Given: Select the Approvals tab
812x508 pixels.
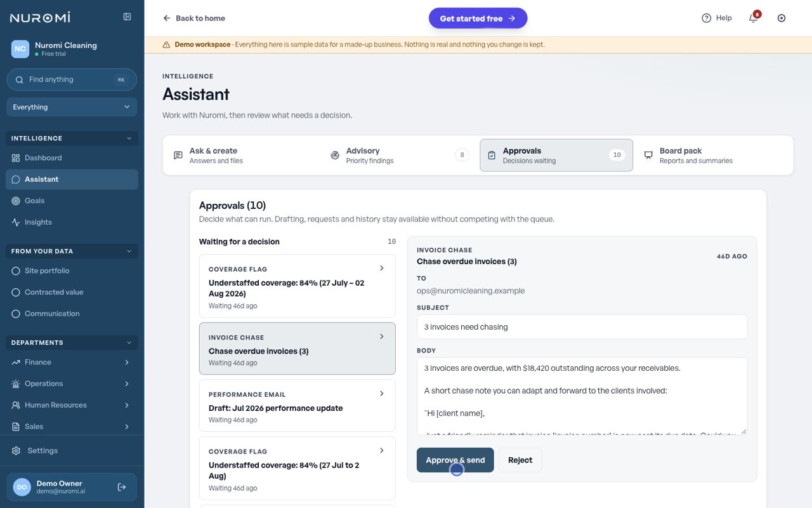Looking at the screenshot, I should [x=556, y=156].
